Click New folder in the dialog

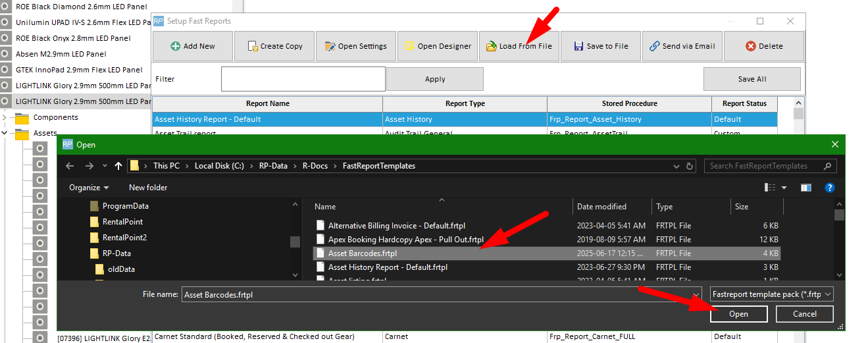[148, 188]
